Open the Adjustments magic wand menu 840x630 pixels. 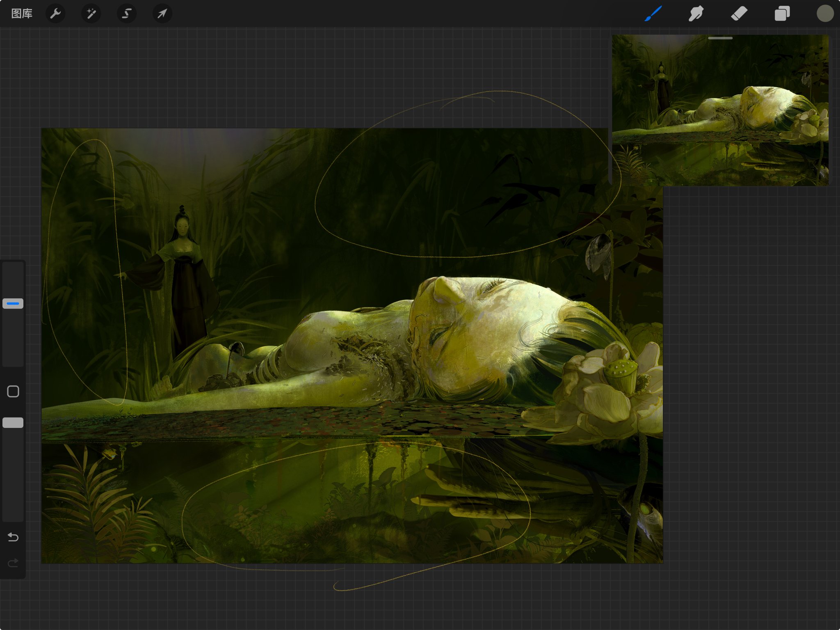(x=91, y=14)
